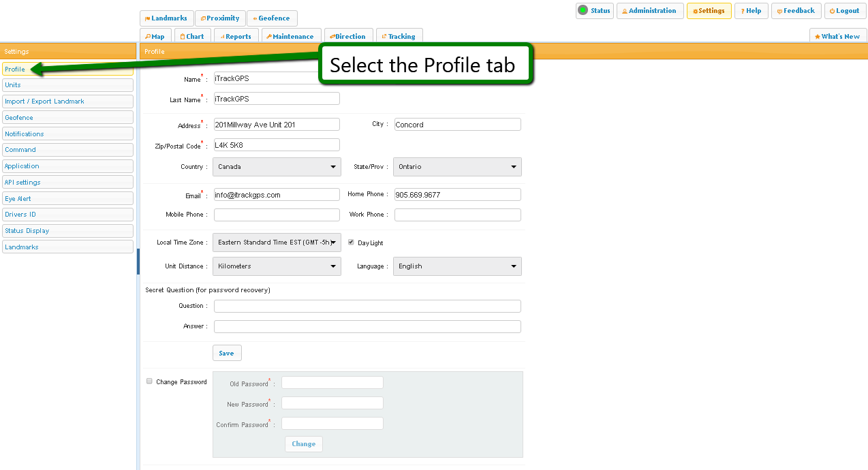Toggle the Day Light checkbox

pos(352,242)
